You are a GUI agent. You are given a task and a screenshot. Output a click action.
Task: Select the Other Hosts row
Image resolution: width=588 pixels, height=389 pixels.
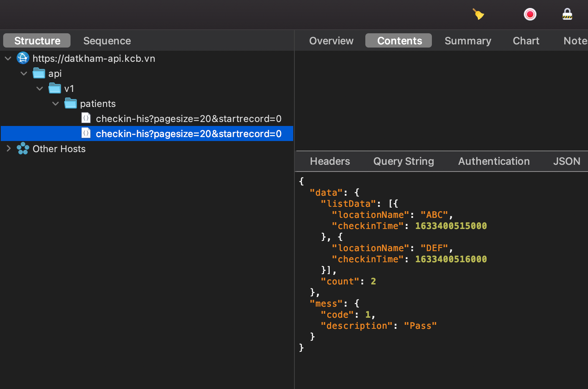pyautogui.click(x=147, y=149)
